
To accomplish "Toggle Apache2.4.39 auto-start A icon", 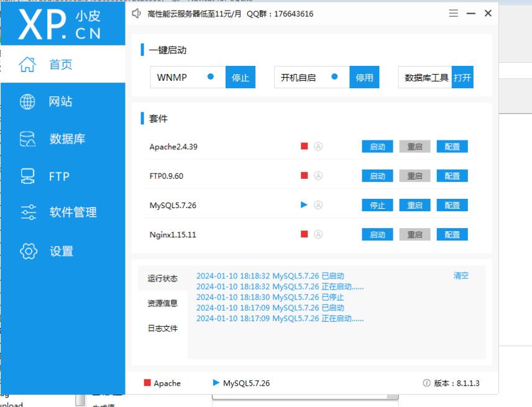I will [318, 147].
